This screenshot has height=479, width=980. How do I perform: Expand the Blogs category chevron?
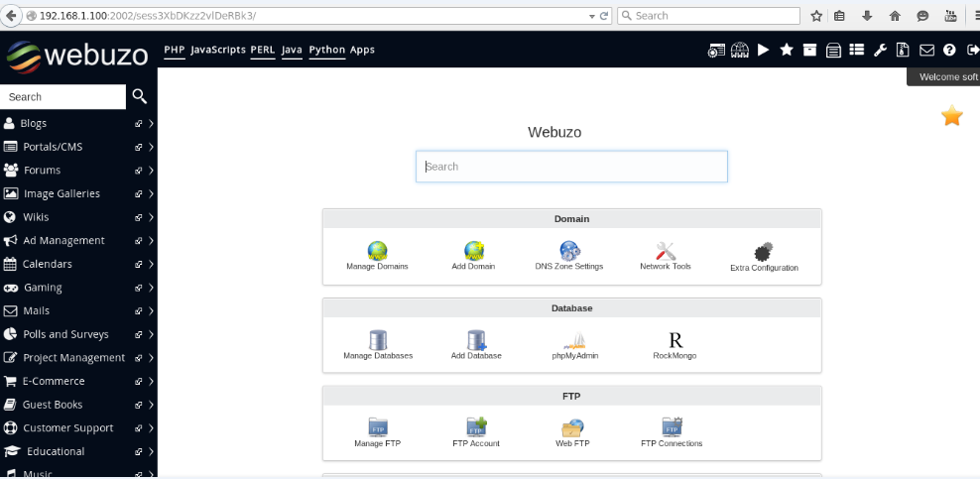pyautogui.click(x=151, y=124)
